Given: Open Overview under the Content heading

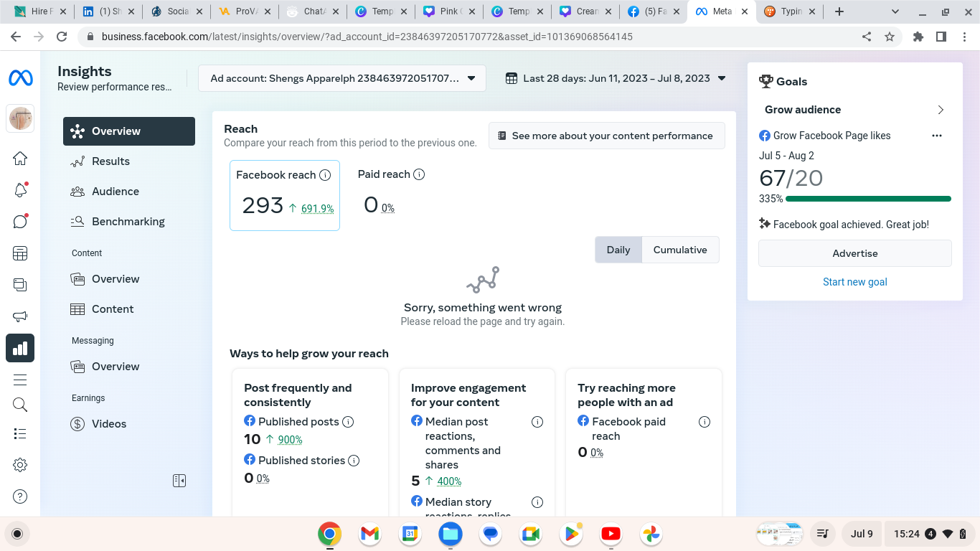Looking at the screenshot, I should (129, 279).
